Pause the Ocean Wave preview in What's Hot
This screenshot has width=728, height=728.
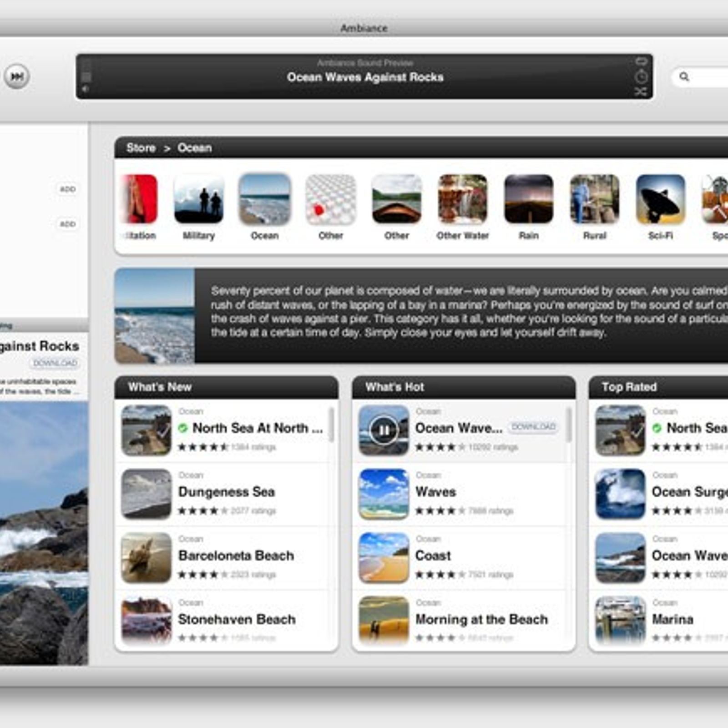point(384,430)
